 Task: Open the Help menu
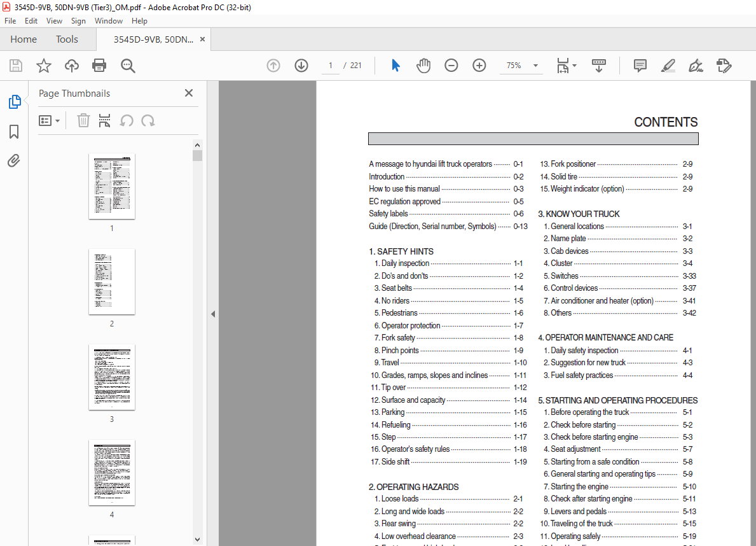click(x=139, y=21)
